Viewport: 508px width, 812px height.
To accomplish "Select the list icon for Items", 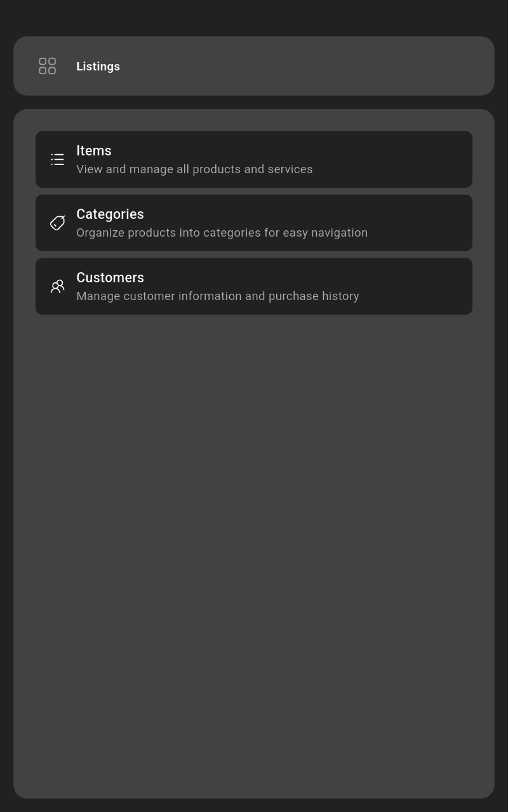I will (x=57, y=159).
